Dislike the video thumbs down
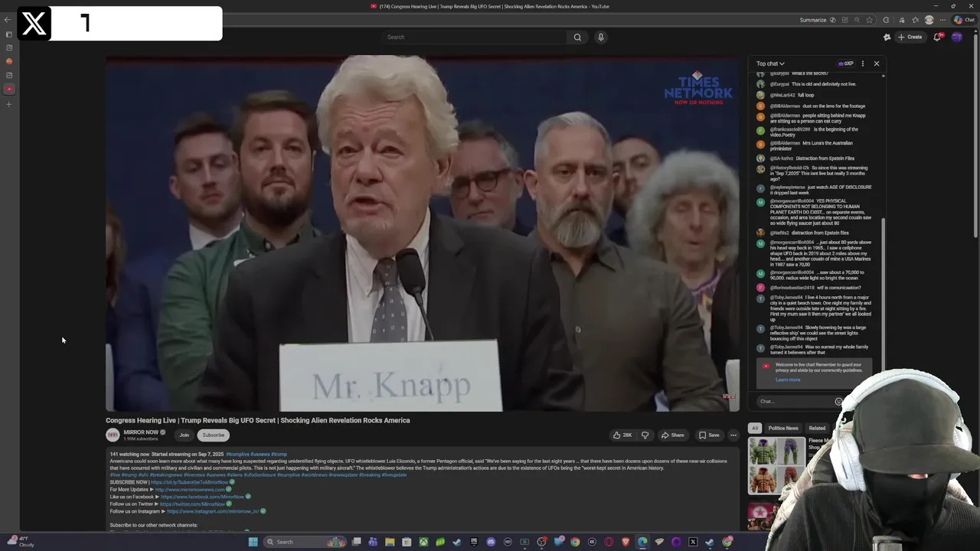Image resolution: width=980 pixels, height=551 pixels. click(645, 435)
